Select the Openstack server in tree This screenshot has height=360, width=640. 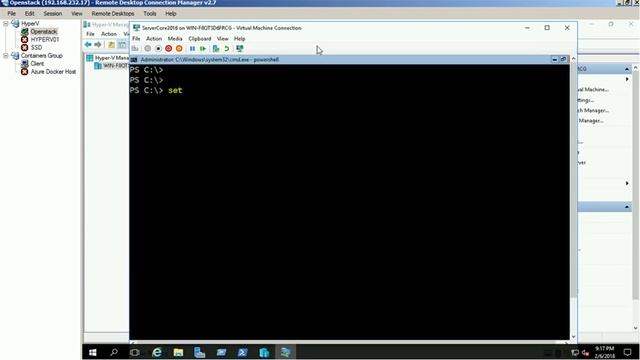coord(43,31)
